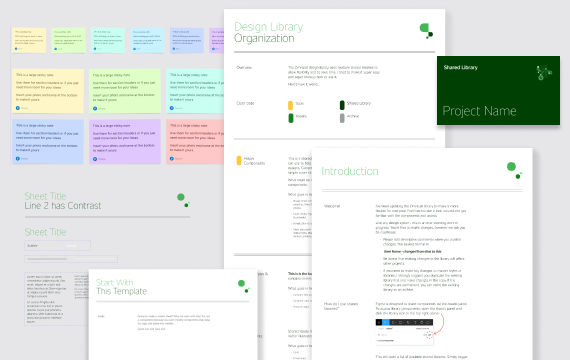Select 'Line 2 has Contrast' heading
570x360 pixels.
(63, 206)
